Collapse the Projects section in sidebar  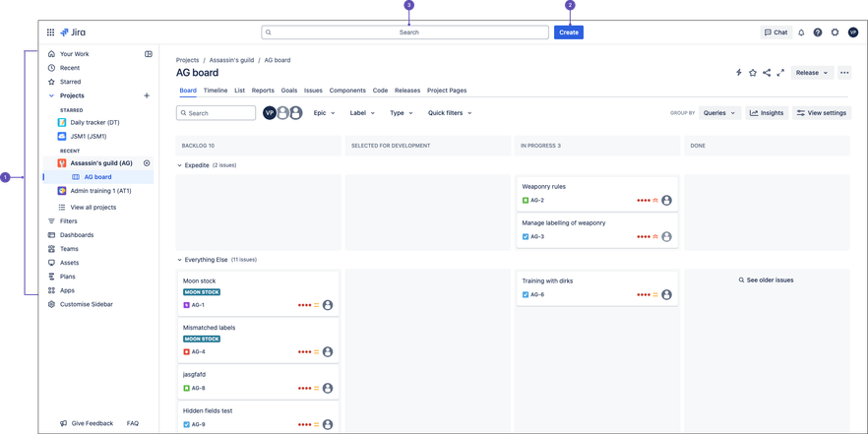point(51,95)
